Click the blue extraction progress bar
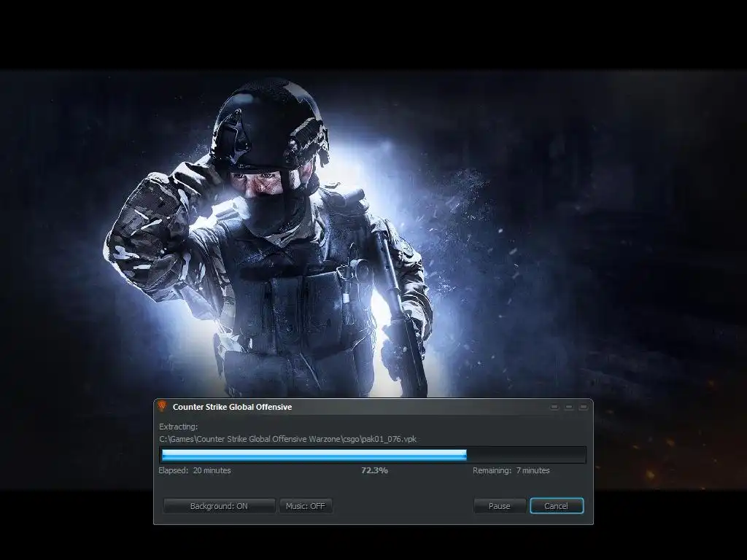Viewport: 747px width, 560px height. pos(373,455)
